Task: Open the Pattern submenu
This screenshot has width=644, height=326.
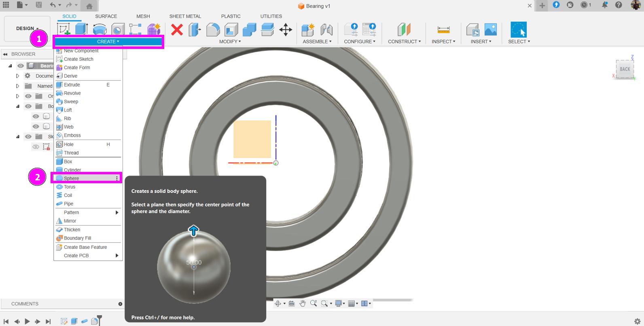Action: point(88,212)
